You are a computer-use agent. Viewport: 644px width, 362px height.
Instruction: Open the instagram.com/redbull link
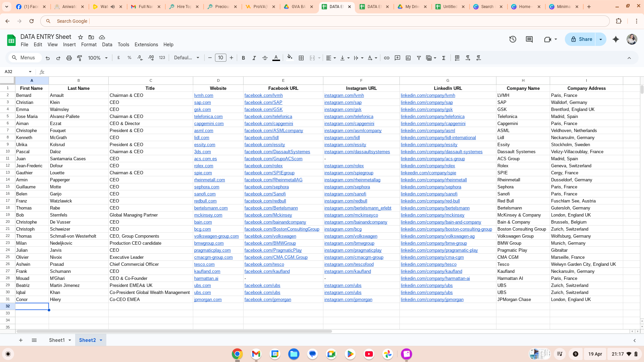point(346,201)
